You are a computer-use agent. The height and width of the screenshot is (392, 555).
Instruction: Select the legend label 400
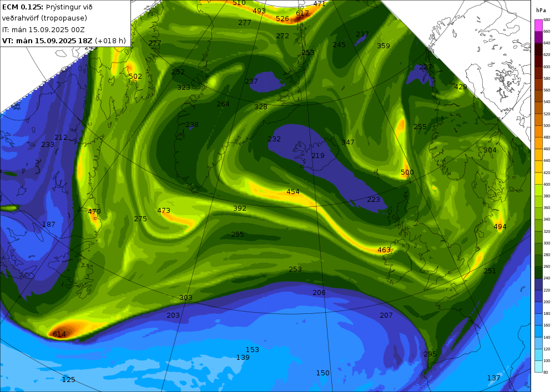pyautogui.click(x=547, y=185)
